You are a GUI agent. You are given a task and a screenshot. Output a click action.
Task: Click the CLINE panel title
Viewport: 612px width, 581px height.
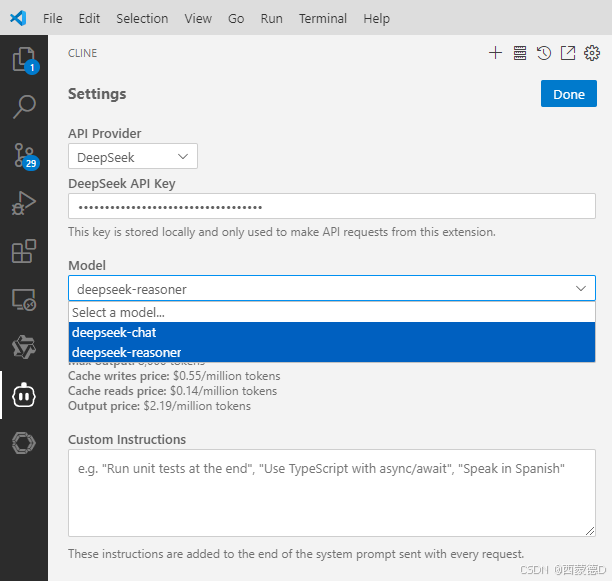82,53
